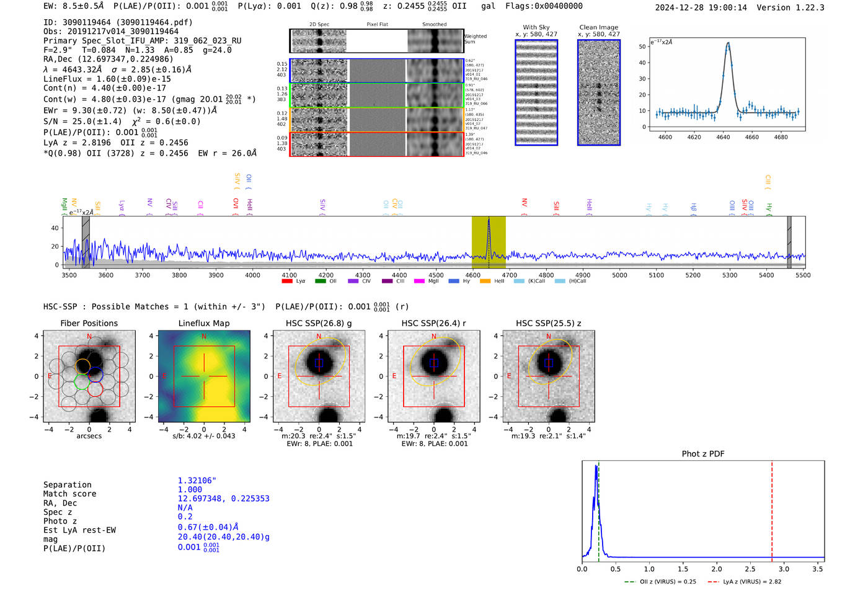
Task: Click the blue Hγ legend swatch
Action: pos(454,281)
